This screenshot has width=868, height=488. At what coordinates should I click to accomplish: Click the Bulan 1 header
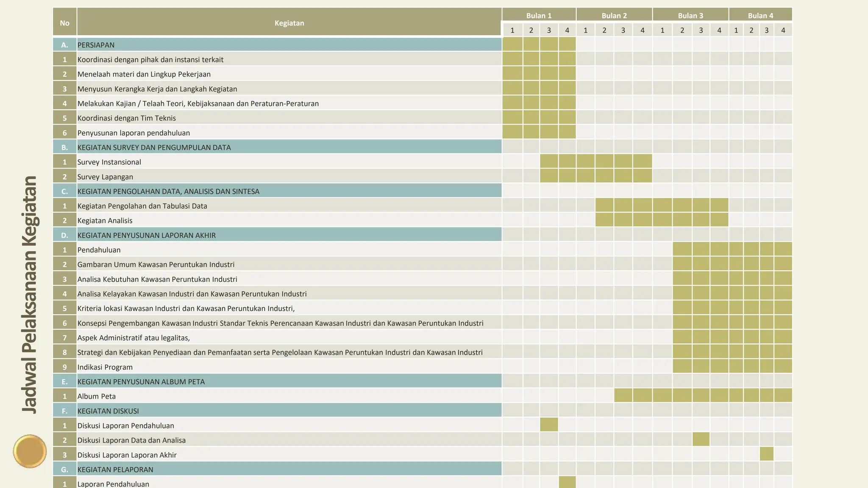click(x=539, y=15)
